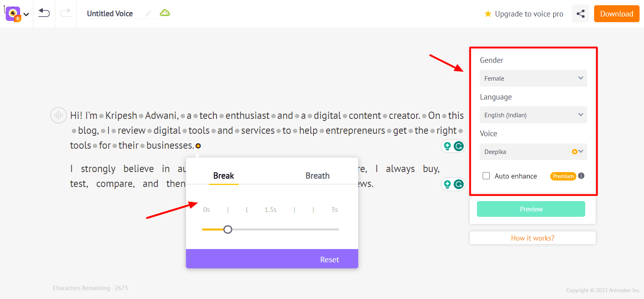This screenshot has height=299, width=644.
Task: Click the green cloud save icon
Action: coord(165,13)
